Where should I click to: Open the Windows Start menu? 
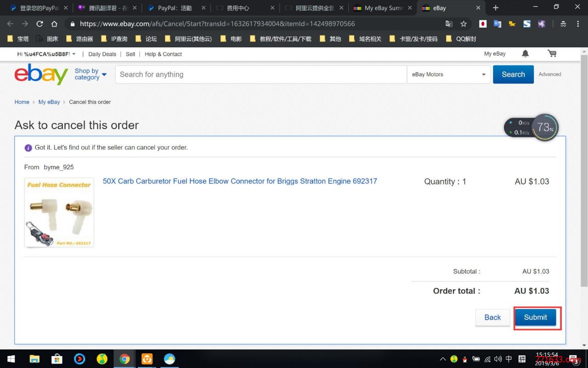point(11,359)
